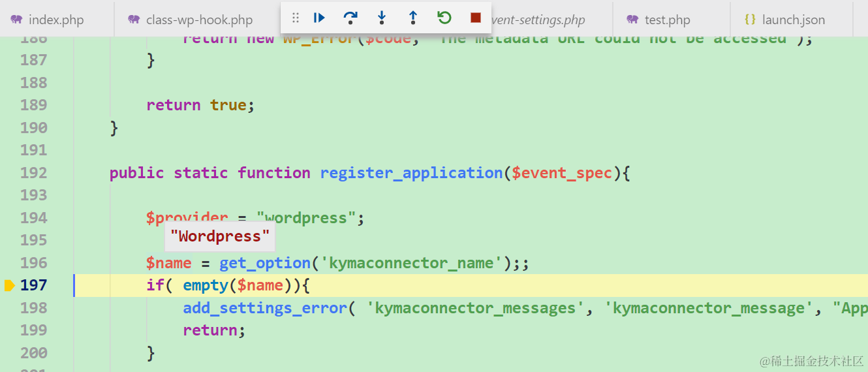Click the PHP elephant icon on class-wp-hook.php tab
Viewport: 868px width, 372px height.
tap(134, 20)
